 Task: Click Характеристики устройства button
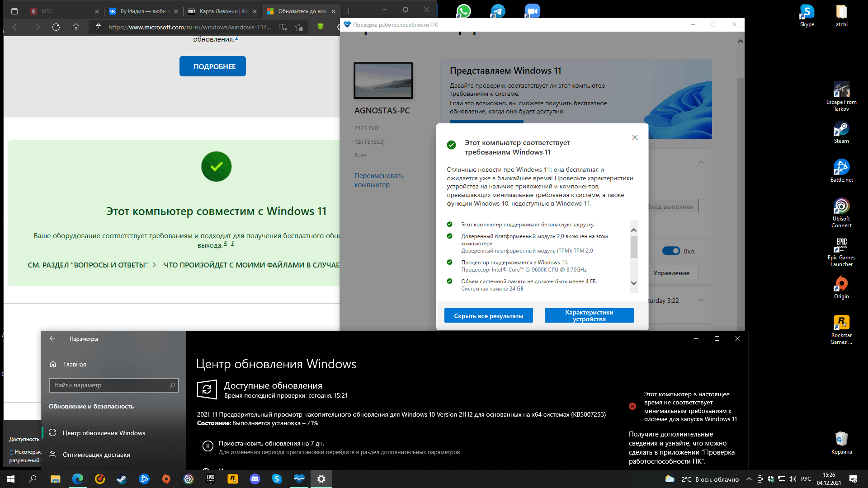click(589, 316)
